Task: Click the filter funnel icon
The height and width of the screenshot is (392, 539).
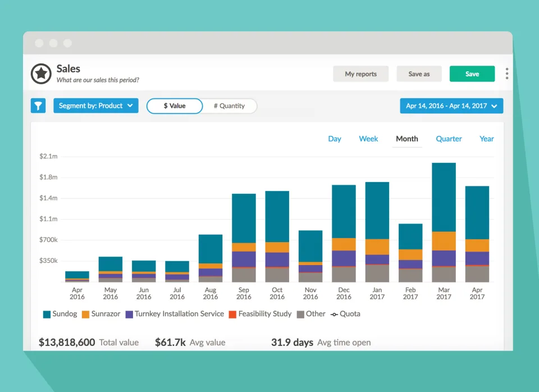Action: [38, 106]
